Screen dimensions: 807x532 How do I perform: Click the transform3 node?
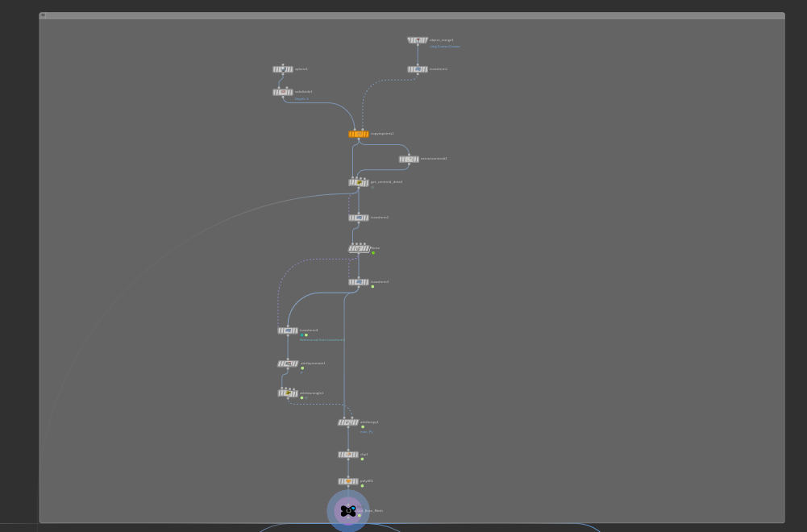click(358, 282)
